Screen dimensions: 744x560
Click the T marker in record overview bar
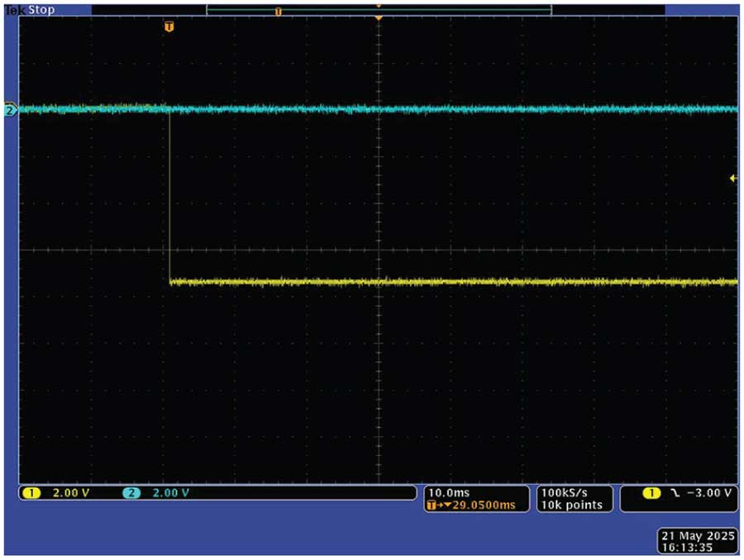tap(279, 12)
